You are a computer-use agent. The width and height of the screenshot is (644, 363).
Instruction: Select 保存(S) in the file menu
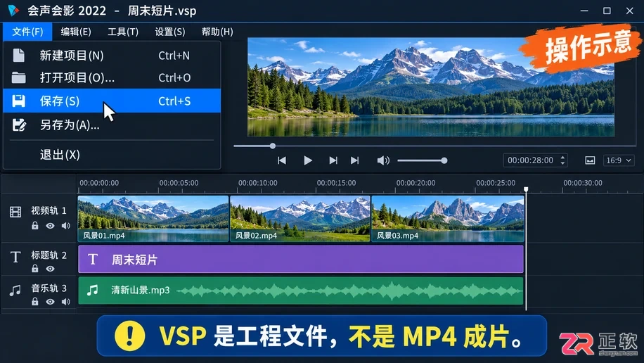[x=112, y=101]
